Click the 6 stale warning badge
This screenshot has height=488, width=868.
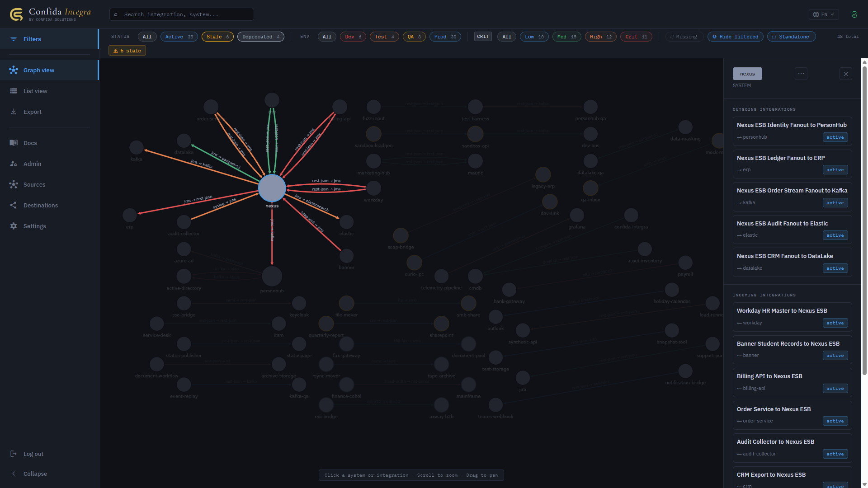tap(127, 51)
